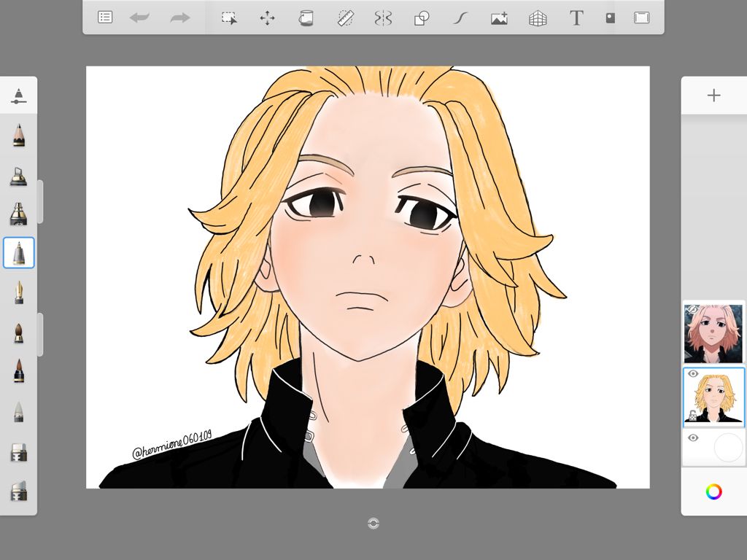Redo the last undone stroke
The image size is (747, 560).
click(x=179, y=18)
